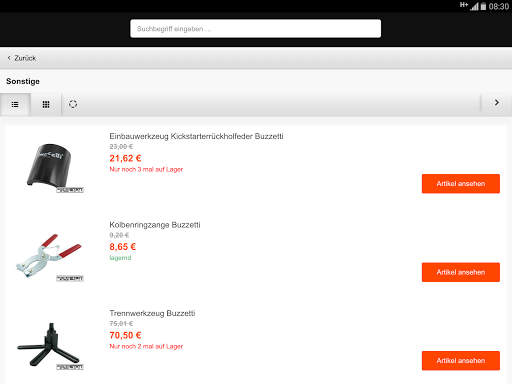This screenshot has width=512, height=384.
Task: Tap the dotted circle filter icon
Action: coord(73,104)
